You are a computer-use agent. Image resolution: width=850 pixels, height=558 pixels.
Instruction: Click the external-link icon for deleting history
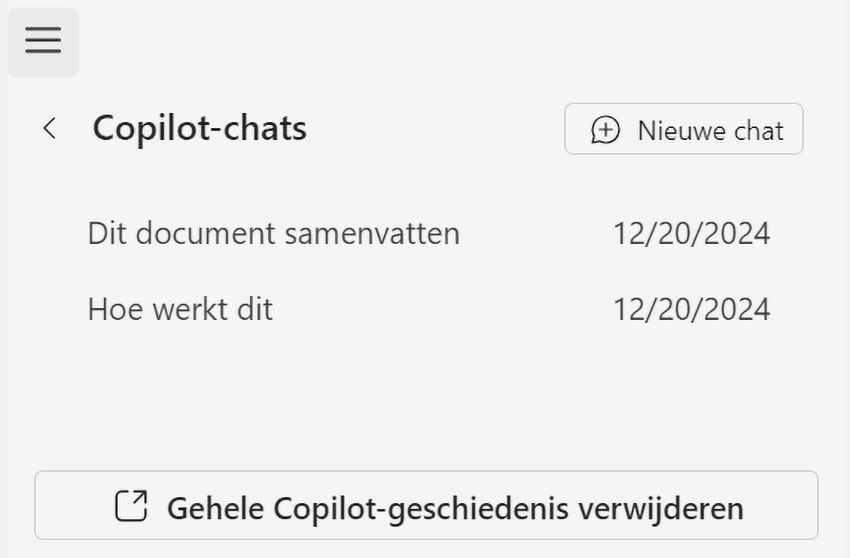(131, 506)
